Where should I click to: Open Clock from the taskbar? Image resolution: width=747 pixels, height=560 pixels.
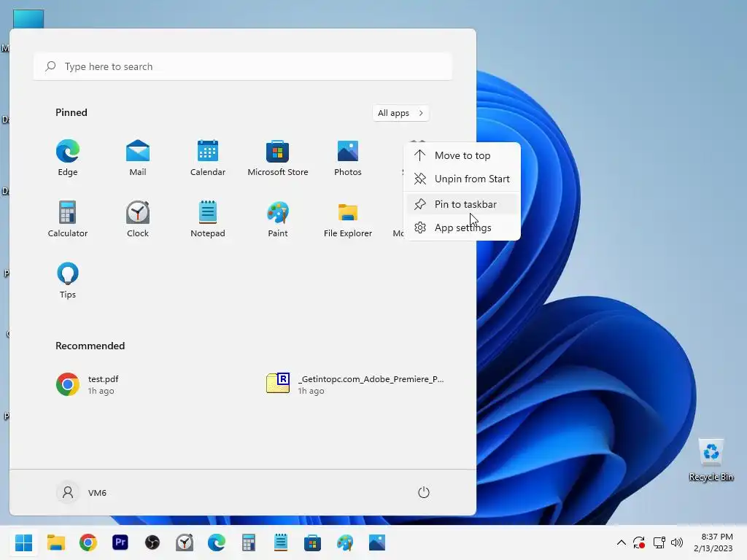(185, 542)
